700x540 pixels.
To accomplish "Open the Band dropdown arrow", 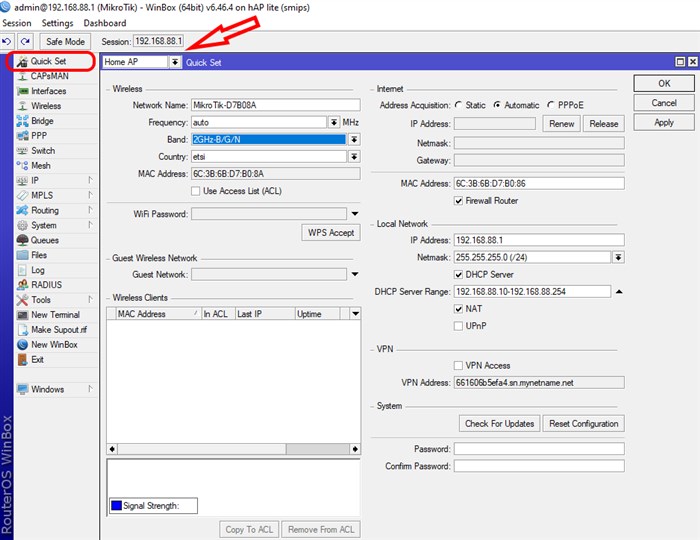I will pyautogui.click(x=354, y=140).
